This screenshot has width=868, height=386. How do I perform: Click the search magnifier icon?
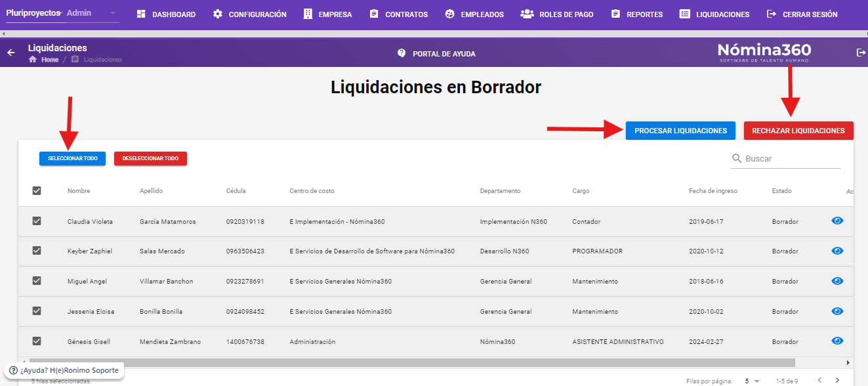pos(737,159)
